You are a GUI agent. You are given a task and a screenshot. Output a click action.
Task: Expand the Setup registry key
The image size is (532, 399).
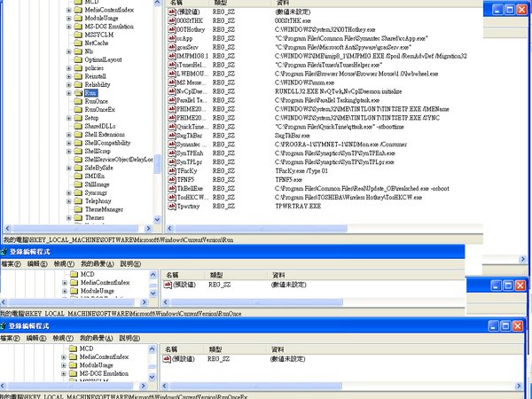pos(69,118)
